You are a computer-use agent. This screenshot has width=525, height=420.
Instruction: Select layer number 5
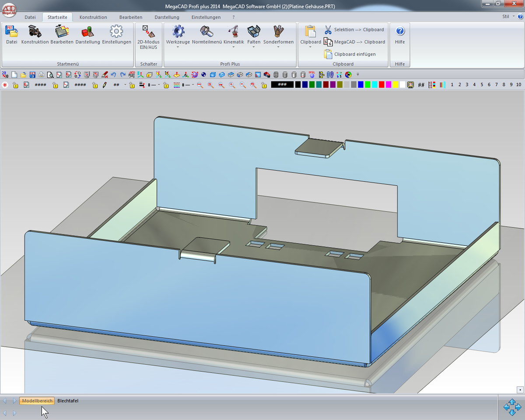point(482,85)
